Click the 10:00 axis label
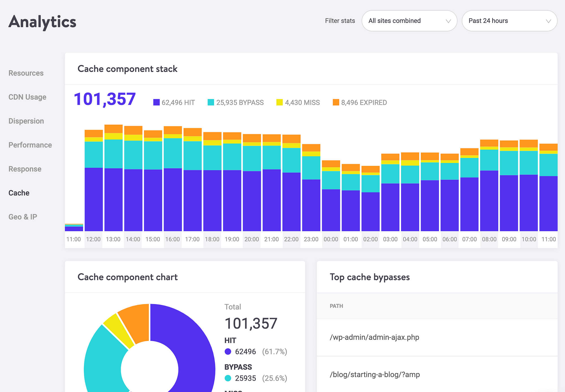This screenshot has height=392, width=565. [x=529, y=239]
